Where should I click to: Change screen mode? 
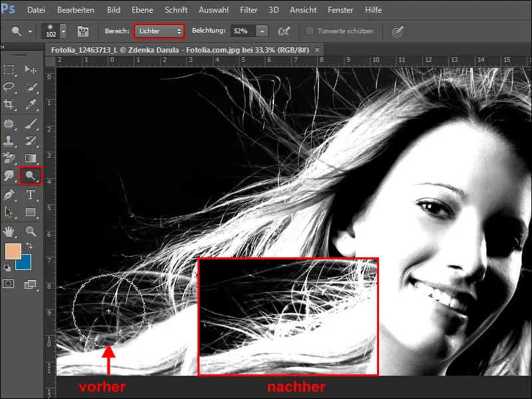coord(30,285)
